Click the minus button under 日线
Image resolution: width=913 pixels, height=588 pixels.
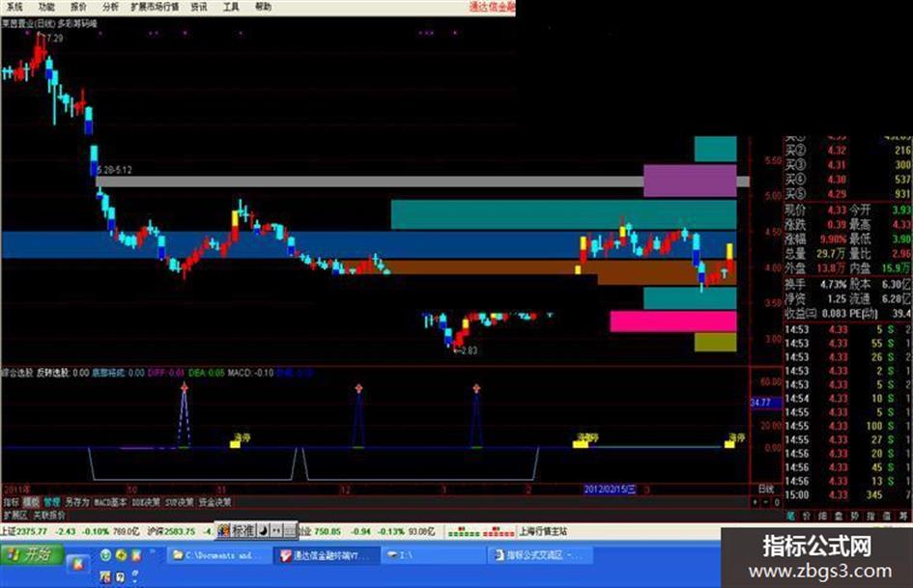[766, 502]
